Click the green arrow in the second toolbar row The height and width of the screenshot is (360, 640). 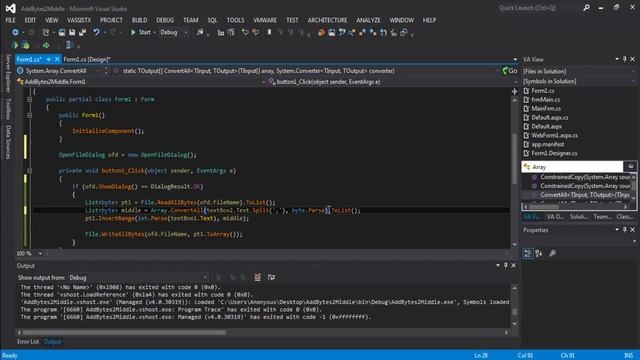click(x=46, y=45)
